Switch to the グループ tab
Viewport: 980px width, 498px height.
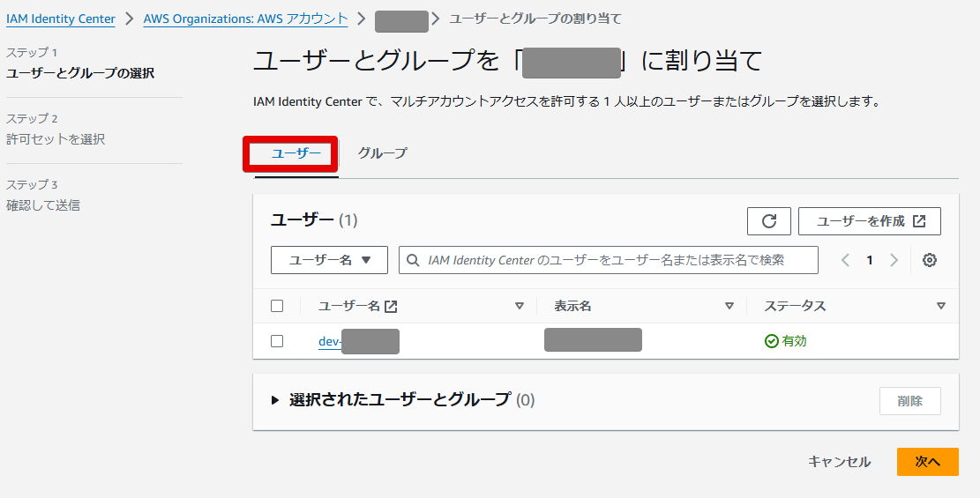382,153
